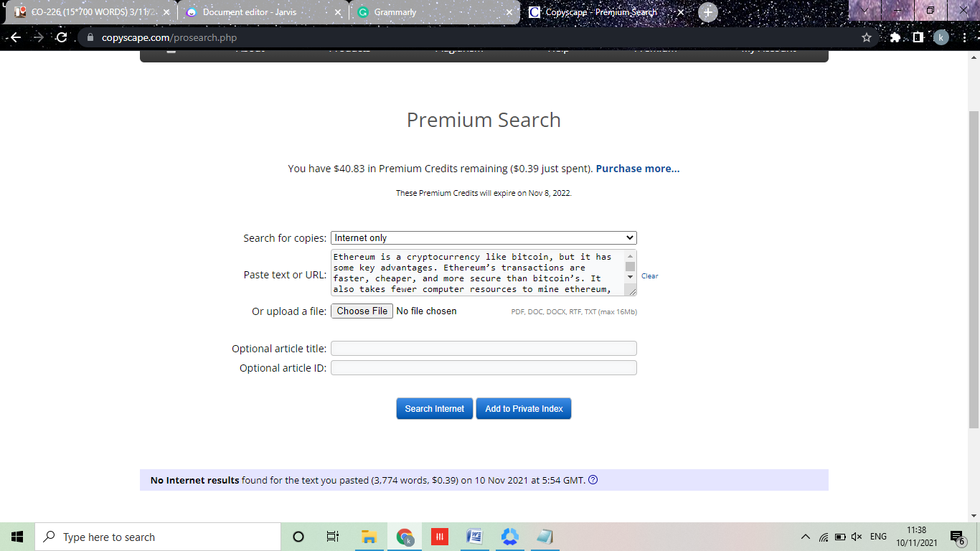Open File Explorer from the taskbar
This screenshot has height=551, width=980.
(369, 537)
